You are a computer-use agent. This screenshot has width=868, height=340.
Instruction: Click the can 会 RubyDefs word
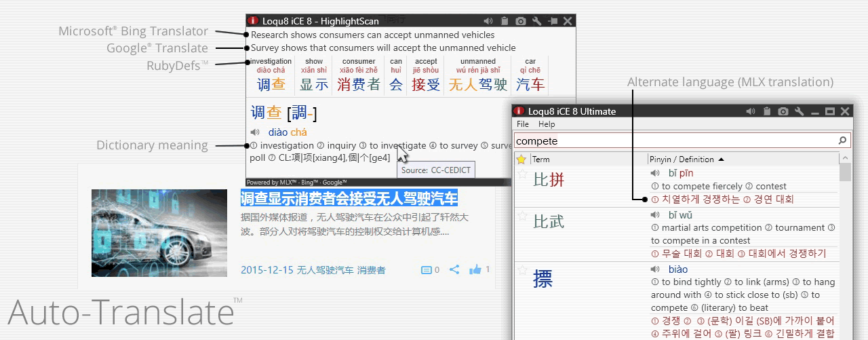click(x=396, y=75)
